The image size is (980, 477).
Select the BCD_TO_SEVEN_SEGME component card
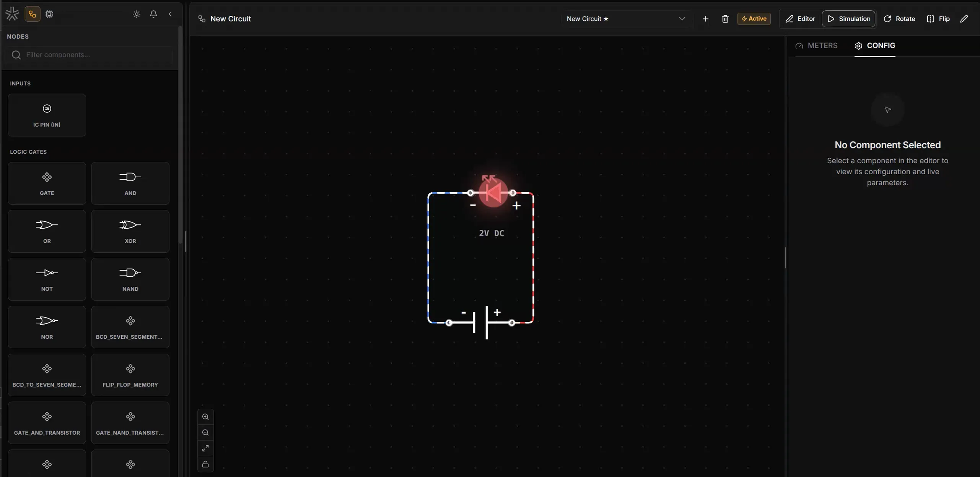click(47, 375)
